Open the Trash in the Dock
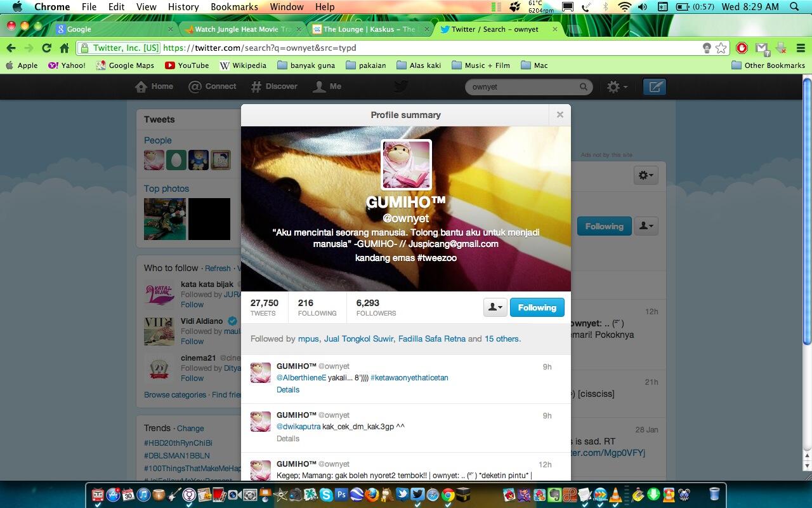 714,494
